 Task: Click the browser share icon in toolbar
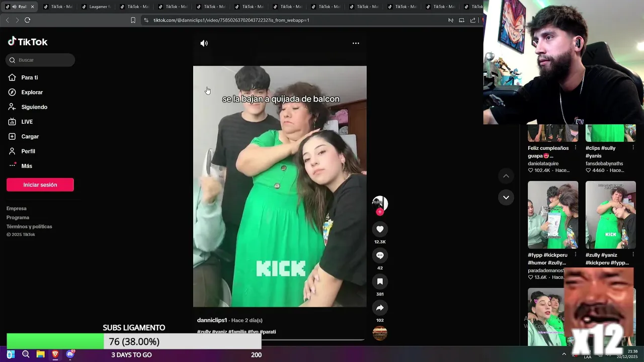473,20
